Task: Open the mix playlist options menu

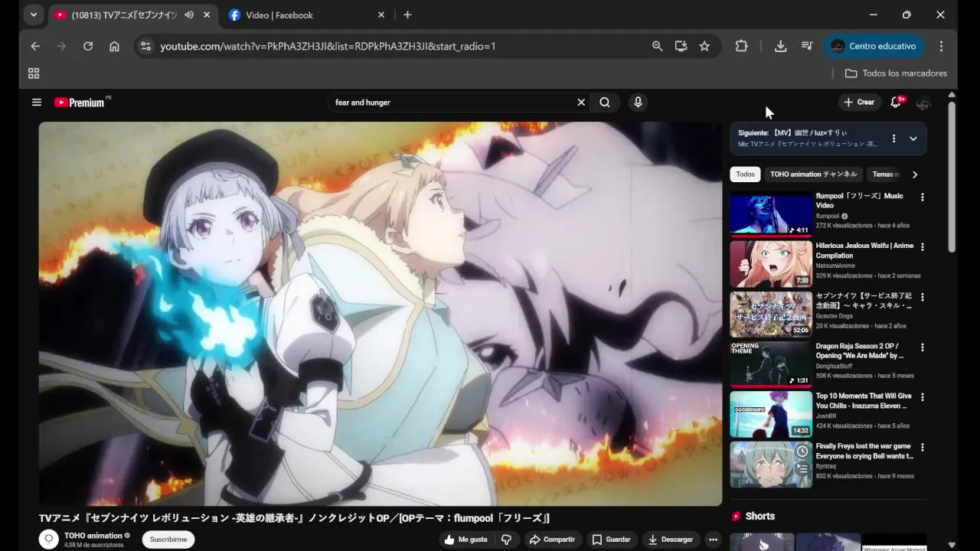Action: [x=893, y=139]
